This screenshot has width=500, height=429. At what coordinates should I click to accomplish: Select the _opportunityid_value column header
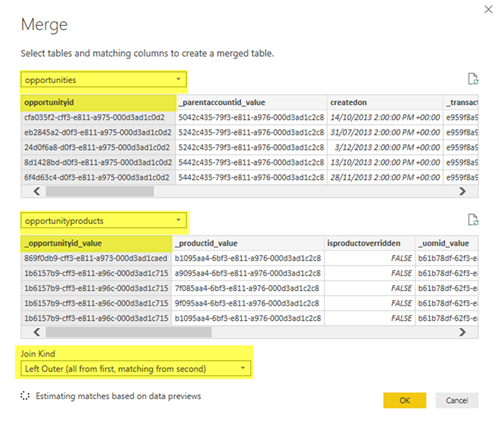[97, 243]
